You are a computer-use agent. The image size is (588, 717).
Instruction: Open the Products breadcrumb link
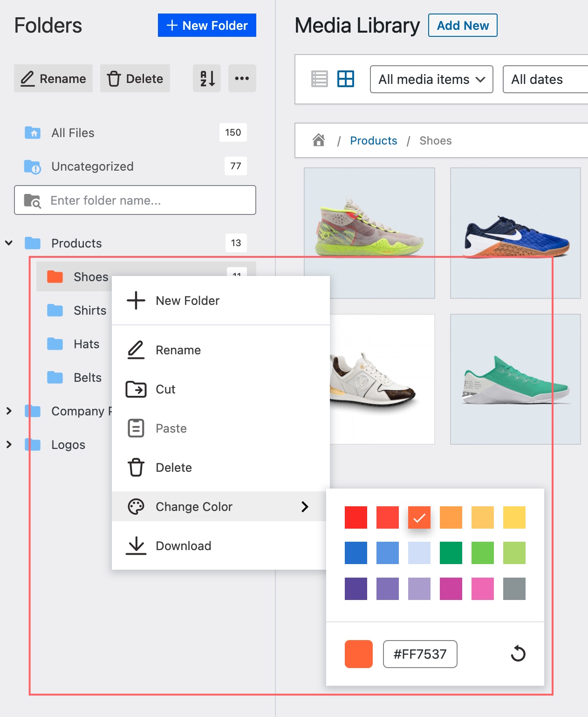click(x=374, y=141)
